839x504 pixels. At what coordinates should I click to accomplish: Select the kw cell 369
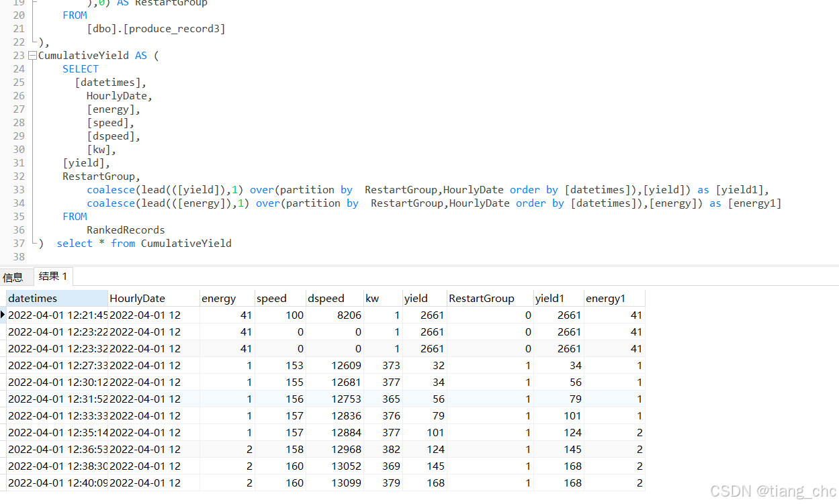383,466
